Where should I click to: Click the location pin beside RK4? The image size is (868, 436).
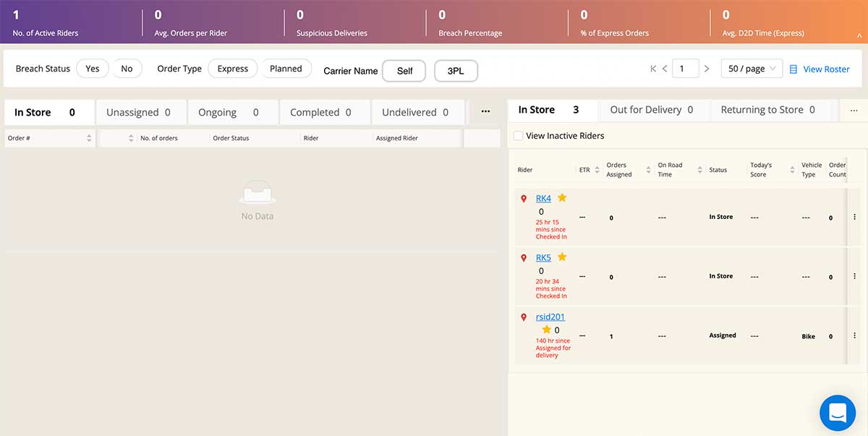[524, 199]
